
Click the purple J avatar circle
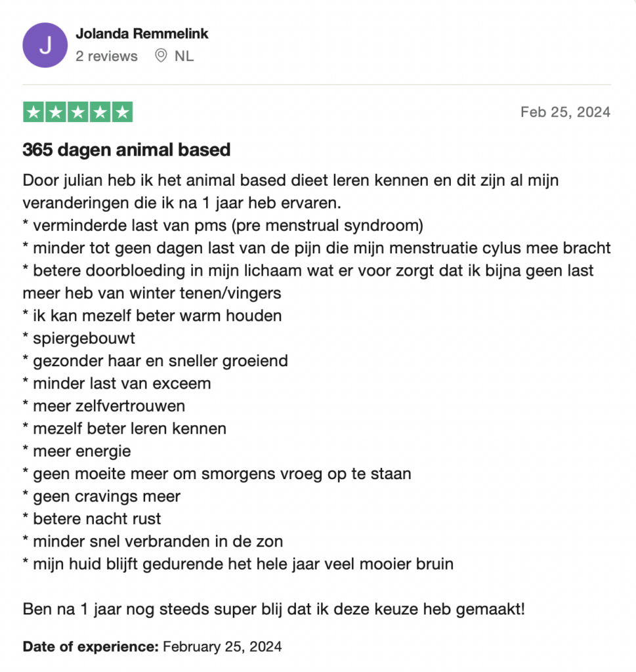click(x=45, y=45)
